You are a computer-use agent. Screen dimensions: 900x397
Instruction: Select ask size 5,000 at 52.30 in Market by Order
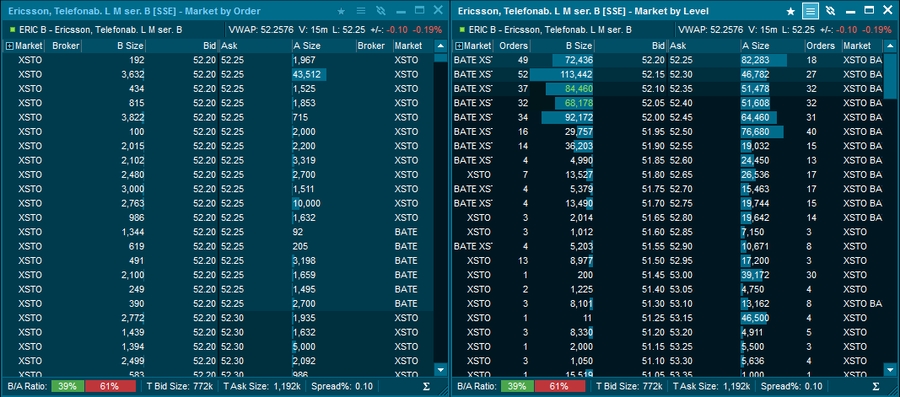[x=304, y=347]
